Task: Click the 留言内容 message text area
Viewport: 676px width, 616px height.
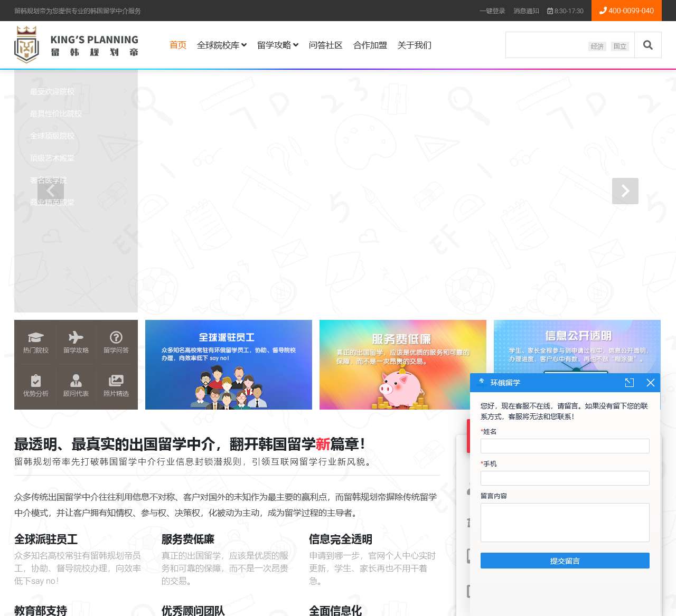Action: pyautogui.click(x=565, y=523)
